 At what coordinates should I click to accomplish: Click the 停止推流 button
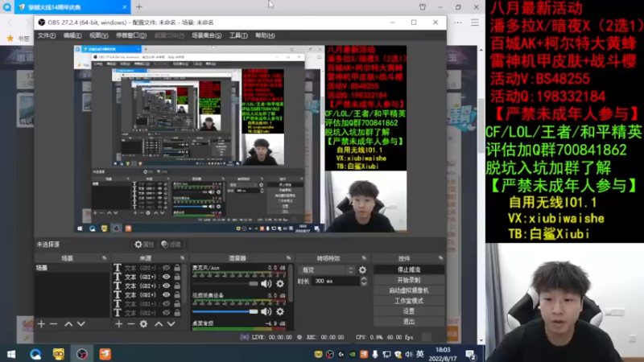(x=409, y=269)
